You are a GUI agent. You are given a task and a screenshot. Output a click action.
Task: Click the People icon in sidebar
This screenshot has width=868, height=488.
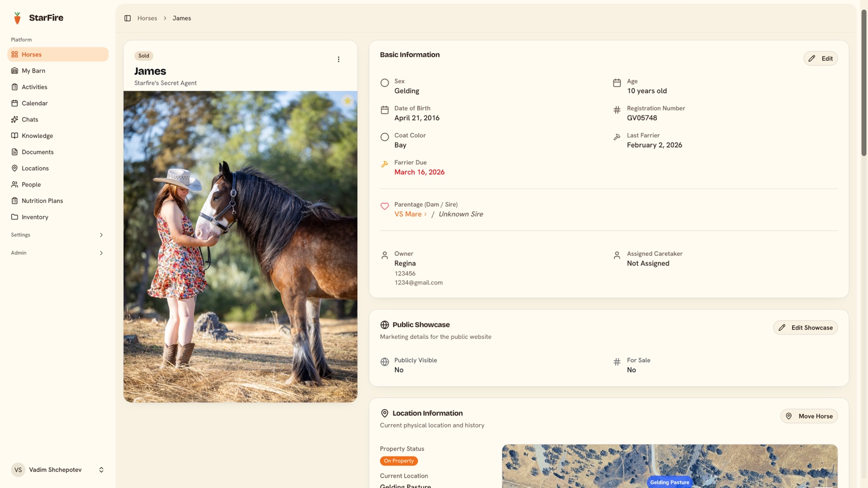click(15, 184)
